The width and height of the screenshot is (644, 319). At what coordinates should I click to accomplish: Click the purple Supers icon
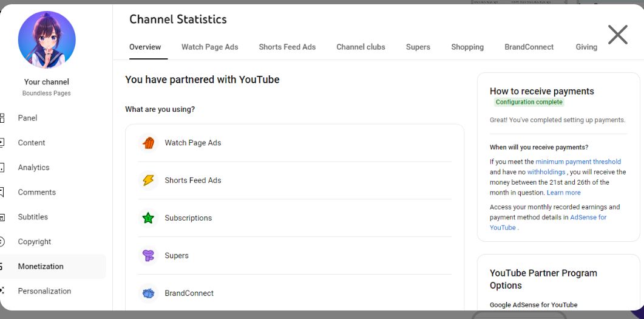pyautogui.click(x=148, y=255)
